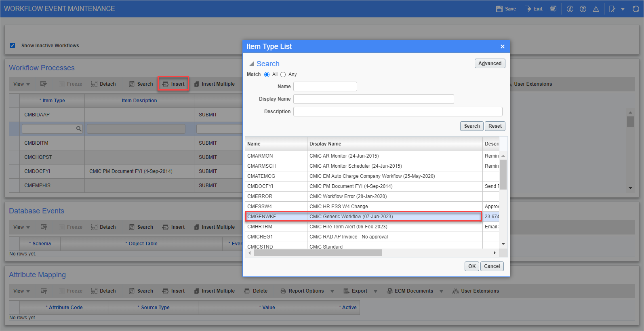
Task: Click Insert Multiple in Workflow Processes toolbar
Action: (214, 84)
